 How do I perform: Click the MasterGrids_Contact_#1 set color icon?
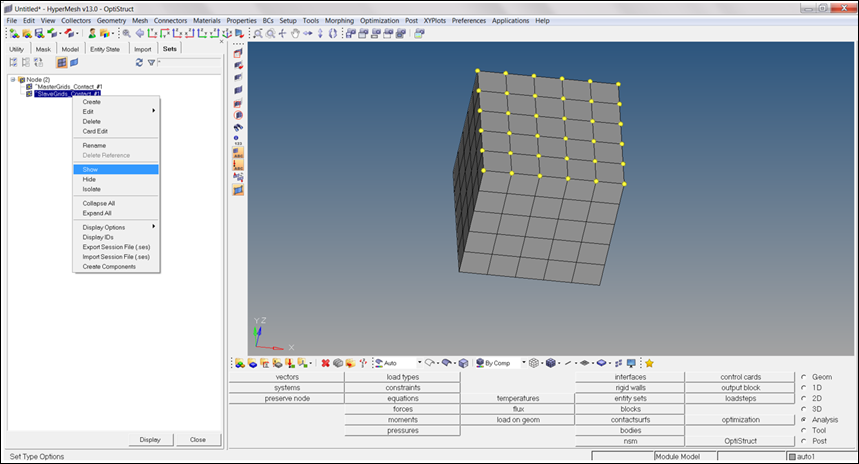click(29, 87)
